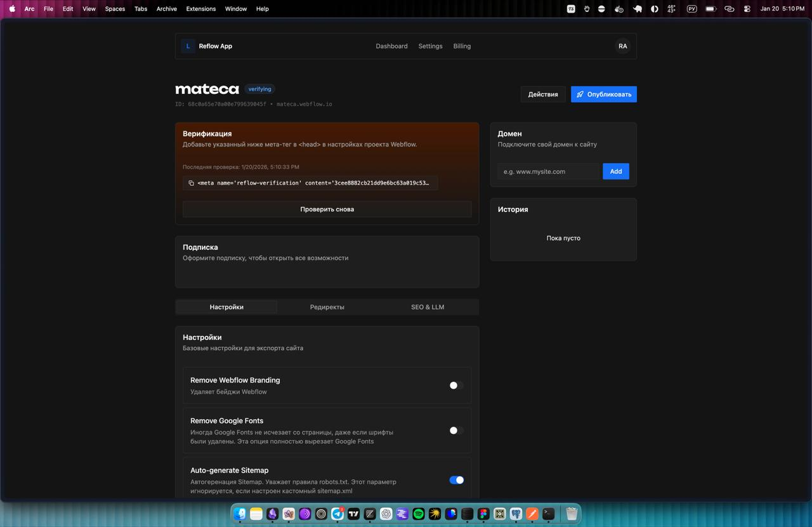Open the Extensions menu in menu bar
This screenshot has height=527, width=812.
click(x=200, y=9)
